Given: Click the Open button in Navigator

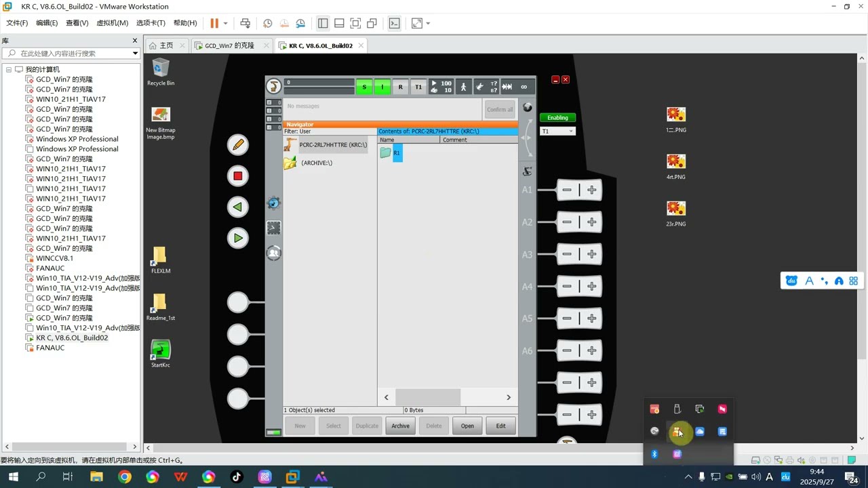Looking at the screenshot, I should [467, 426].
